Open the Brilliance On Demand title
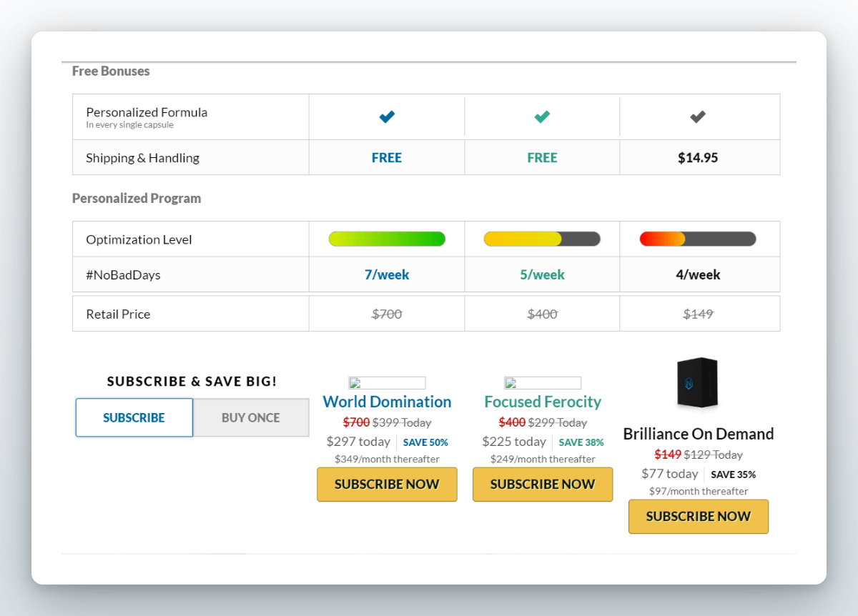858x616 pixels. click(699, 434)
